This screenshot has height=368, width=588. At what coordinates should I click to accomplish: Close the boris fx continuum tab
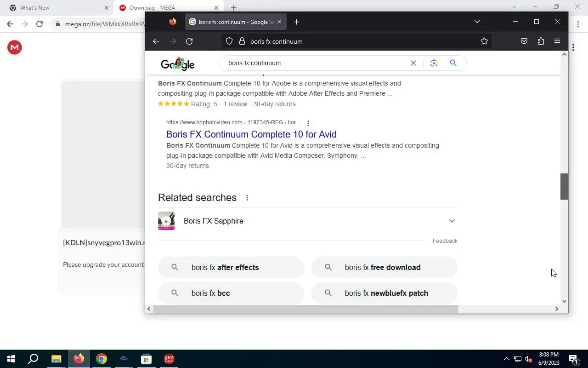[x=279, y=22]
